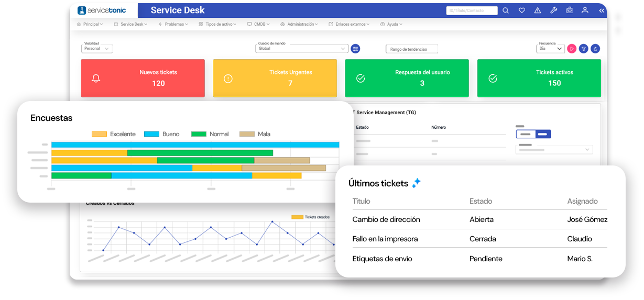Click the ID/Título/Contacto search field
Image resolution: width=644 pixels, height=300 pixels.
(x=472, y=10)
